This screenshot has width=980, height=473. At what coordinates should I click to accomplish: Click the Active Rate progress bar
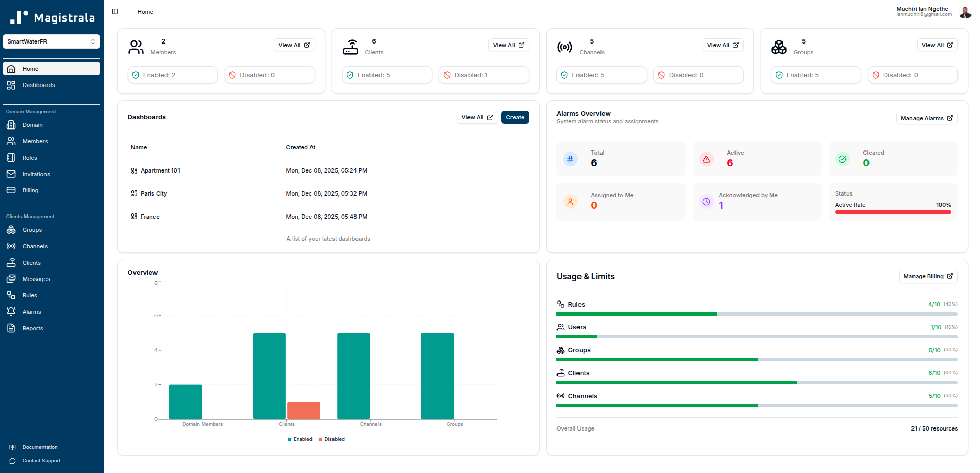893,212
